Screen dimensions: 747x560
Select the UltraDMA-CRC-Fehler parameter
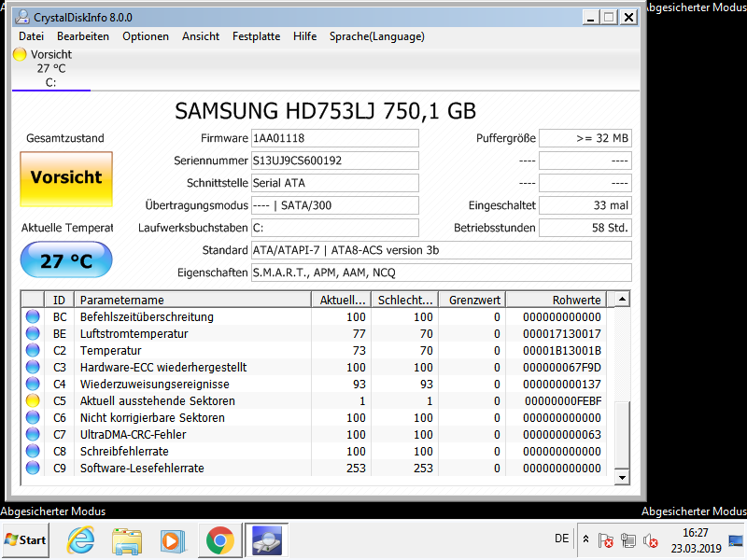pyautogui.click(x=133, y=435)
